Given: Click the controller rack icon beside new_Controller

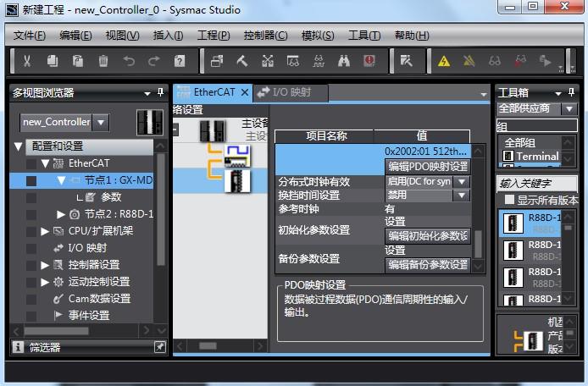Looking at the screenshot, I should pyautogui.click(x=149, y=121).
